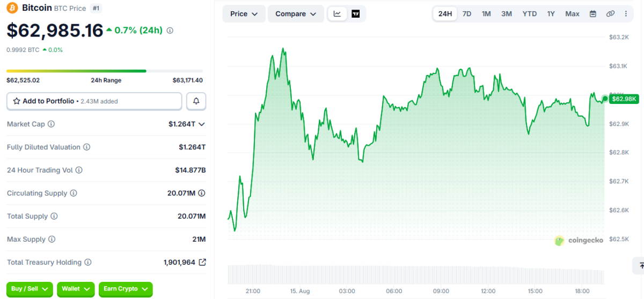Select 3M time range tab
Viewport: 644px width, 299px height.
click(x=507, y=14)
